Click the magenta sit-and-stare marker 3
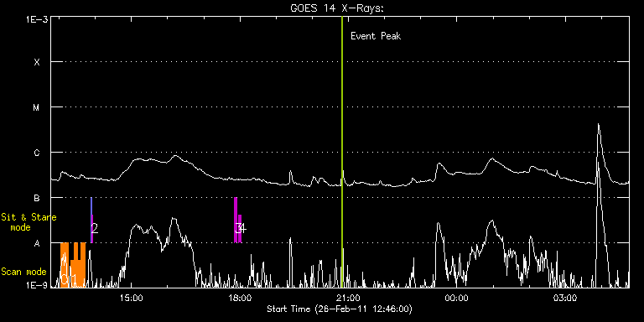The width and height of the screenshot is (644, 322). 236,221
